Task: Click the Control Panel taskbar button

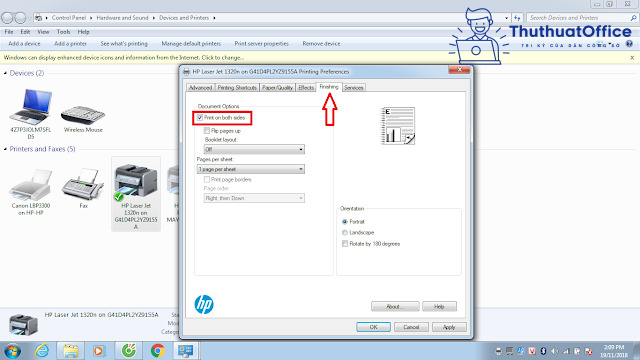Action: (186, 351)
